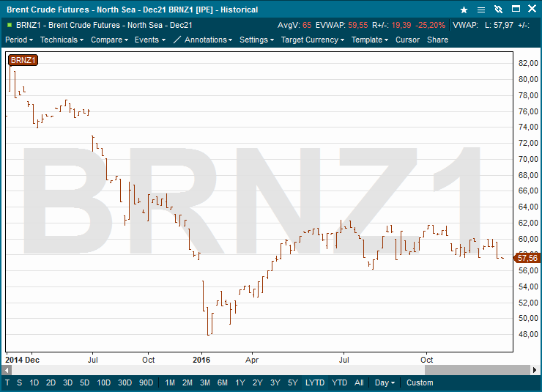Select the 2D time range

point(51,382)
